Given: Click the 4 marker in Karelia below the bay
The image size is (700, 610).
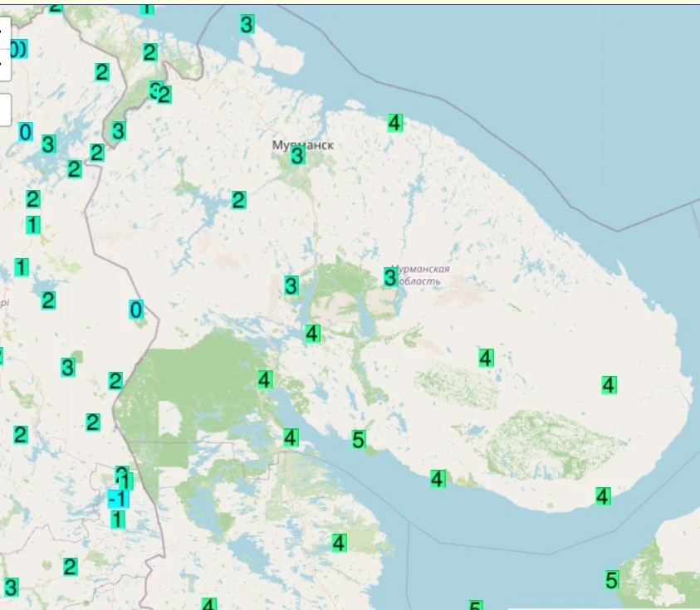Looking at the screenshot, I should click(x=339, y=543).
